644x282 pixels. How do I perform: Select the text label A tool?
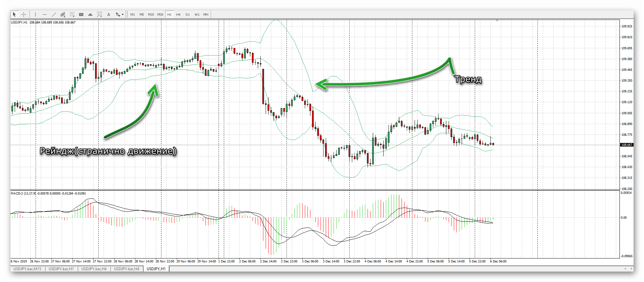tap(108, 14)
